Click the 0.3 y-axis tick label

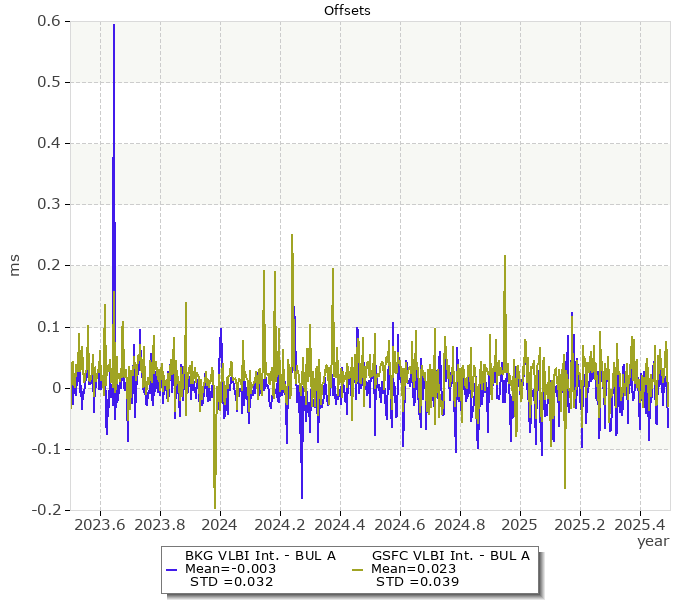tap(49, 204)
